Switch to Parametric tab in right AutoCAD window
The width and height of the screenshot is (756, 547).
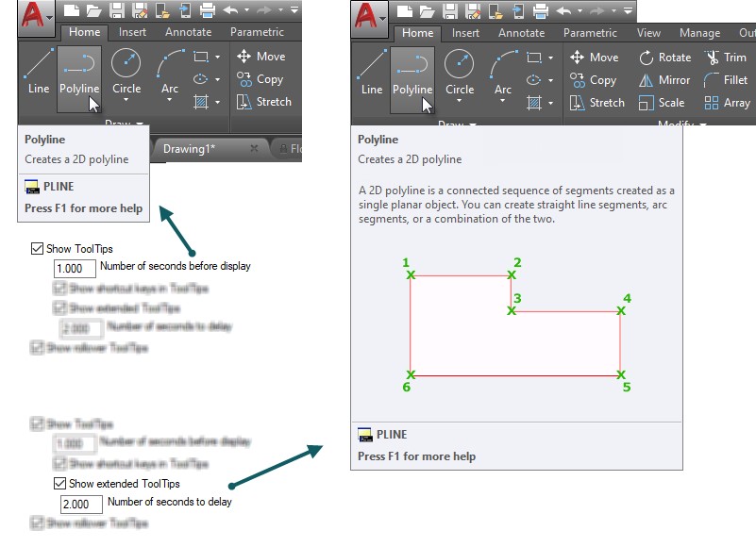coord(590,33)
